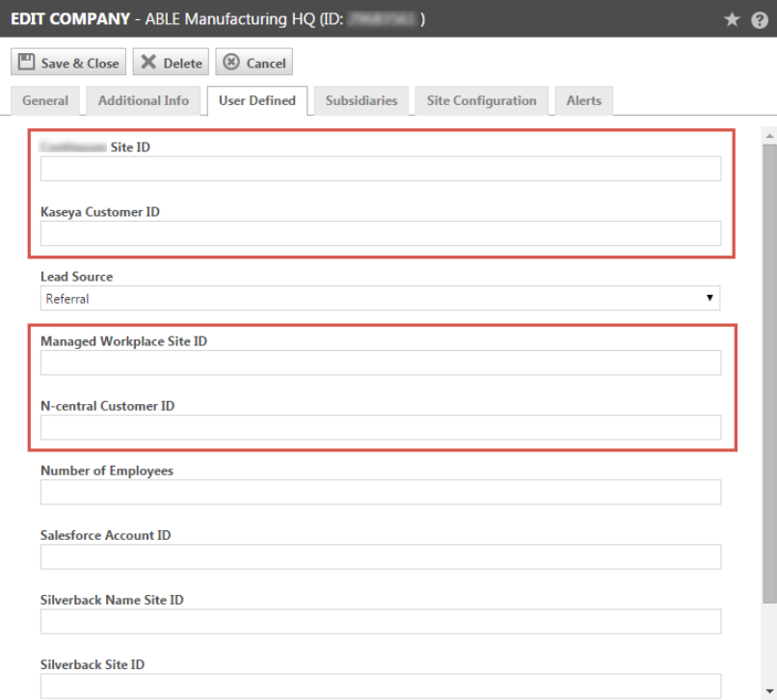Click the N-central Customer ID input
This screenshot has width=777, height=700.
coord(380,427)
